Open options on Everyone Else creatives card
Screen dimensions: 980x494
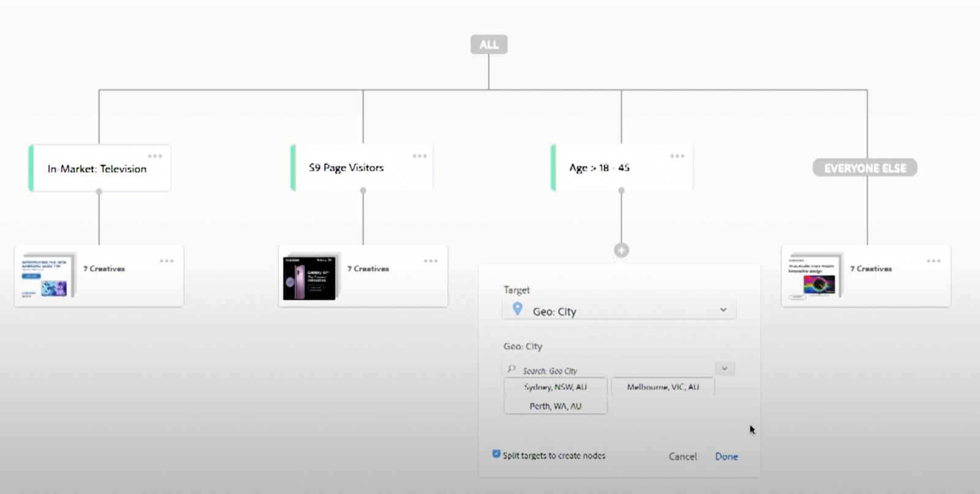pos(933,261)
